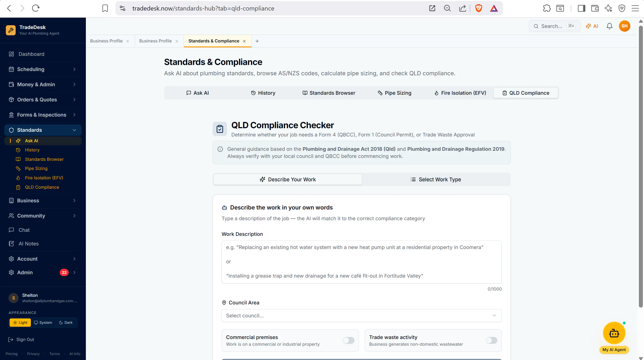This screenshot has width=644, height=360.
Task: Click the zoom magnifier icon in address bar
Action: click(x=447, y=8)
